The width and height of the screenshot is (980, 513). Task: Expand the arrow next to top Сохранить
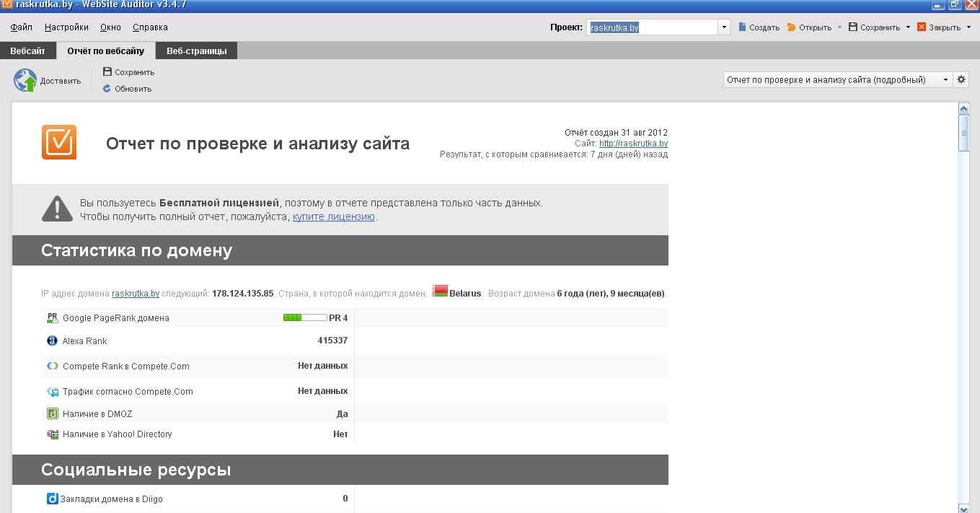pyautogui.click(x=908, y=28)
